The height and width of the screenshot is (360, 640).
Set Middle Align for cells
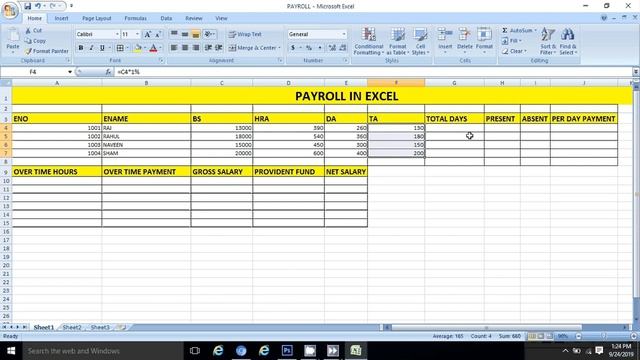185,34
